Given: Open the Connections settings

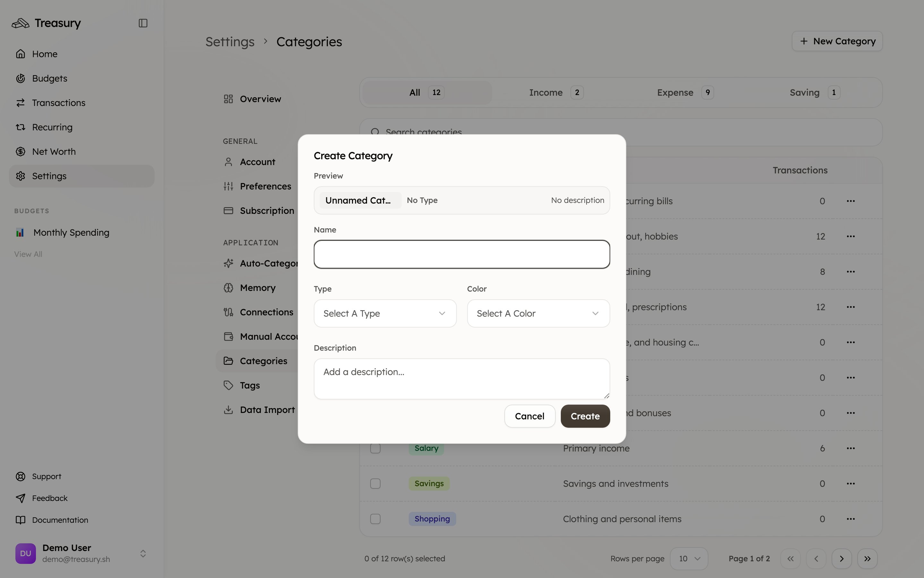Looking at the screenshot, I should pyautogui.click(x=257, y=312).
